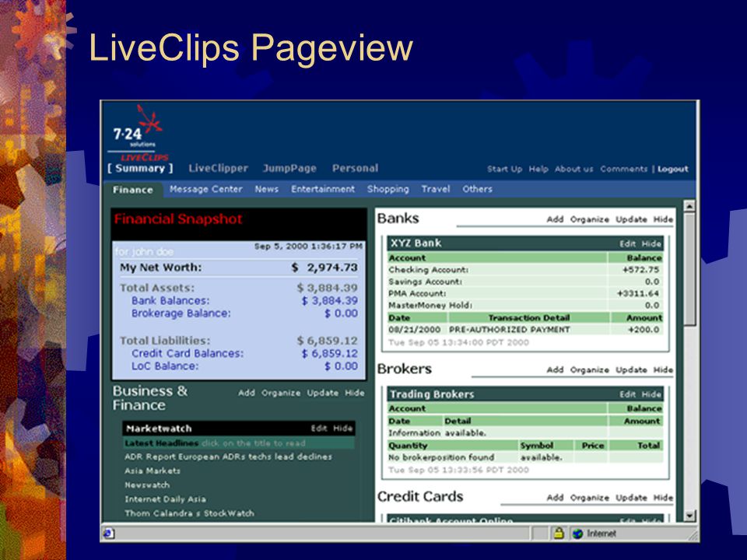Click the Total Liabilities $6,859.12 amount

point(327,341)
